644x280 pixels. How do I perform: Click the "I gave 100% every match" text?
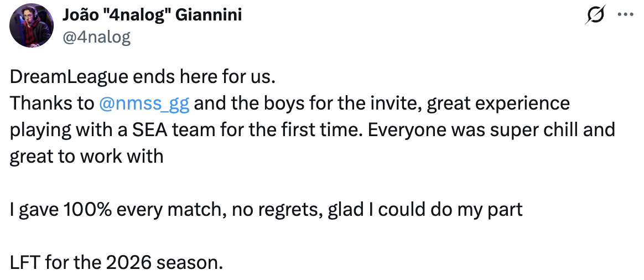coord(112,209)
